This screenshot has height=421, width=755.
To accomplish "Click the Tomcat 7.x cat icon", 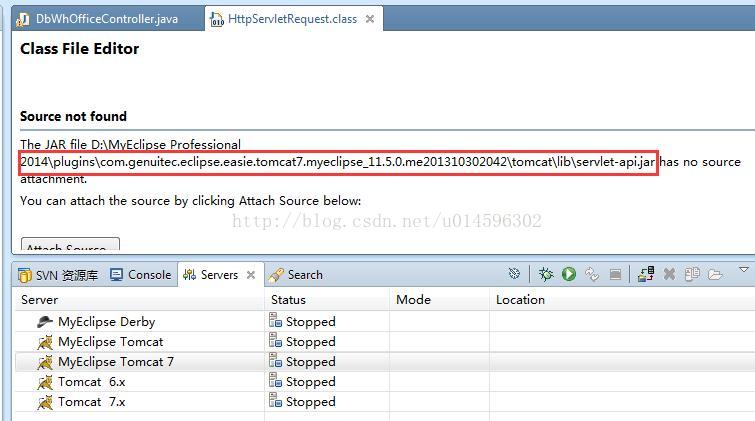I will pos(45,402).
